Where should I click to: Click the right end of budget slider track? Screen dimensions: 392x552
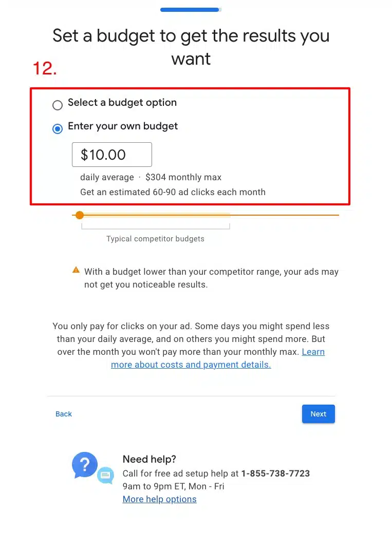click(x=337, y=215)
